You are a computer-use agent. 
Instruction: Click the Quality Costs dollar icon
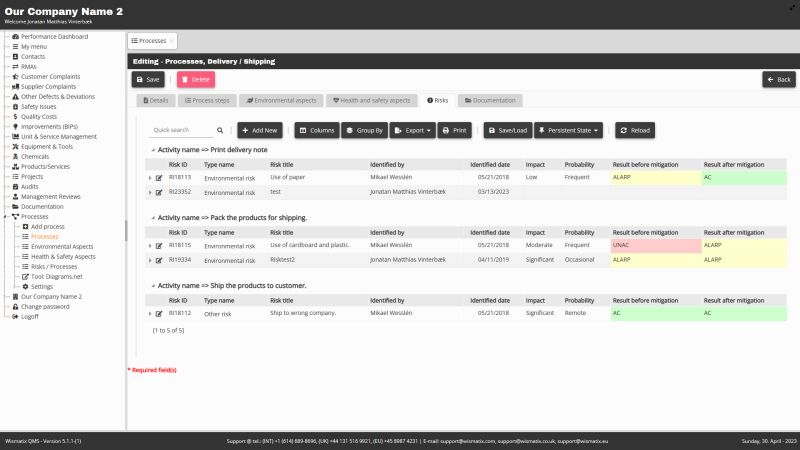tap(15, 117)
